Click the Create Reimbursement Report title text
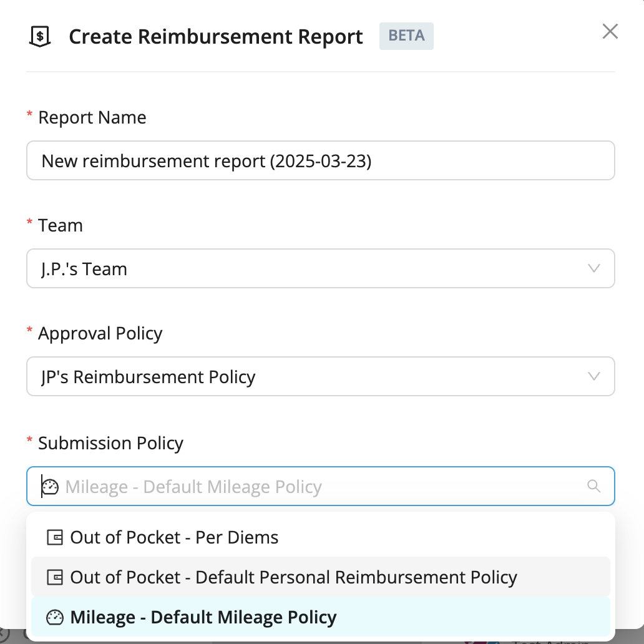 tap(216, 37)
